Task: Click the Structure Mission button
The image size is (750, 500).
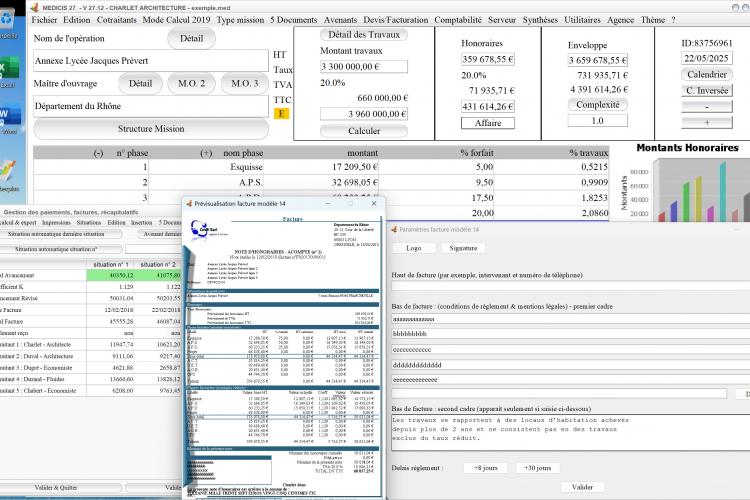Action: click(x=151, y=129)
